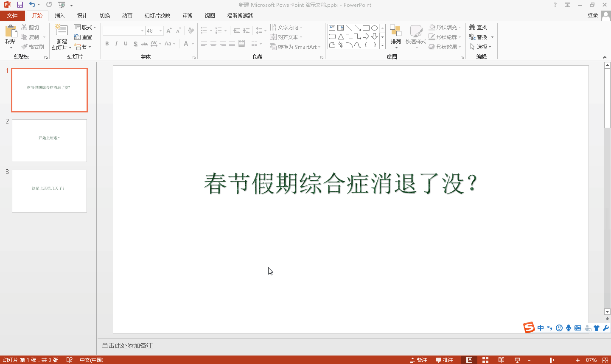
Task: Expand the Select (选择) dropdown
Action: [481, 47]
